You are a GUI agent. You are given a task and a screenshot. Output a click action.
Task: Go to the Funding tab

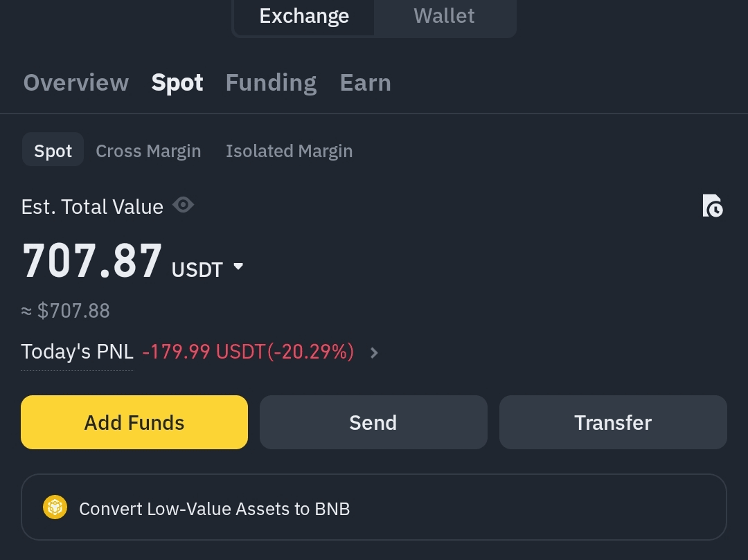click(271, 83)
